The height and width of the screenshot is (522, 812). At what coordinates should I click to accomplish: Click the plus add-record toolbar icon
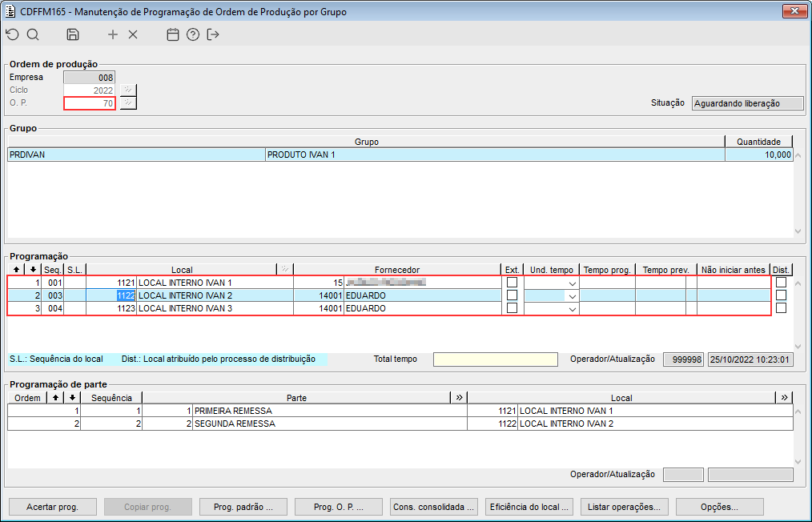[113, 34]
